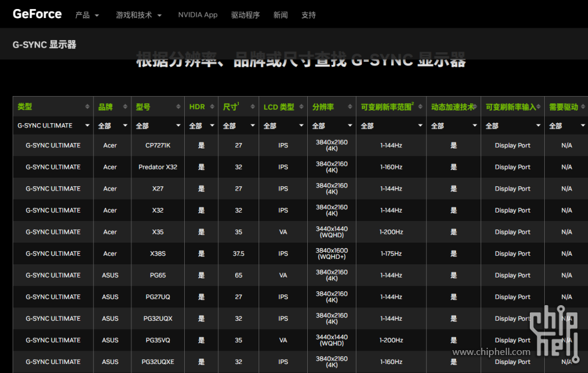Screen dimensions: 588x373
Task: Sort table by 分辨率 column arrows
Action: [x=350, y=106]
